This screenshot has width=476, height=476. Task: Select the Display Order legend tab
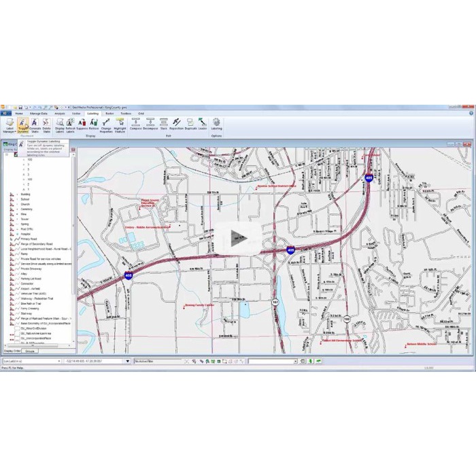[x=12, y=352]
